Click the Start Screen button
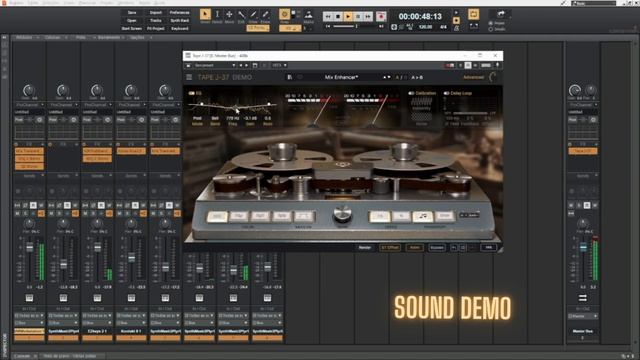The image size is (640, 360). click(132, 29)
